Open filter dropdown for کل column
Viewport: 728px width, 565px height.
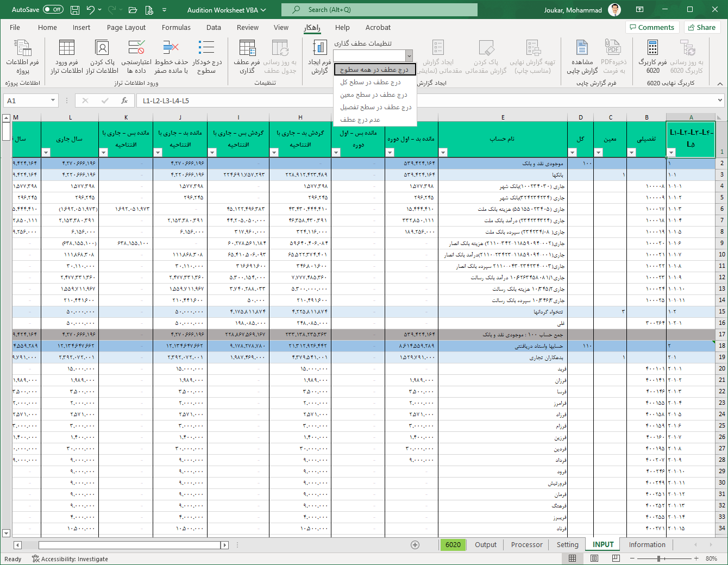tap(572, 153)
